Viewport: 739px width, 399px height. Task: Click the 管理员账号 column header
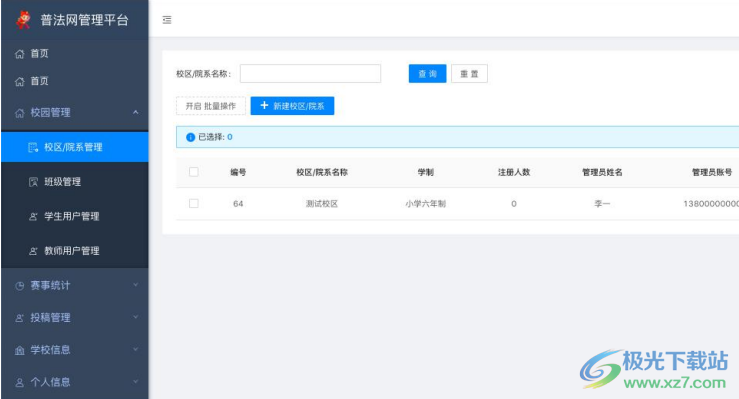[x=712, y=172]
